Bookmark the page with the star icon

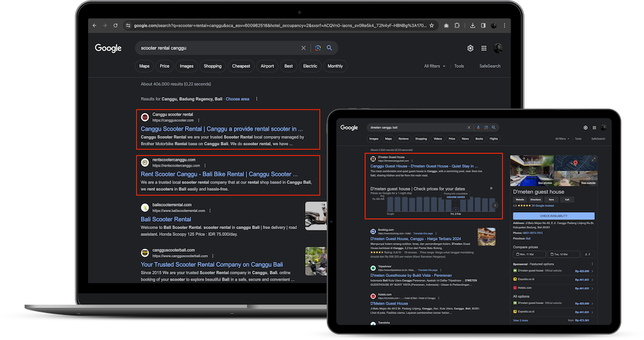(431, 25)
